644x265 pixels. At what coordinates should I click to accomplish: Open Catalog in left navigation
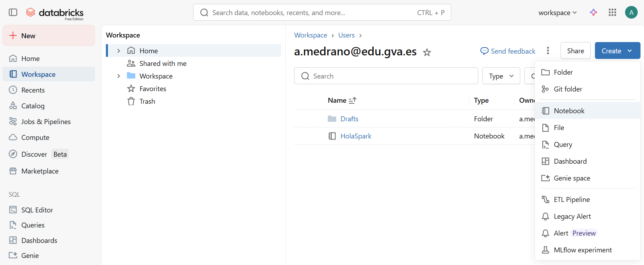point(49,106)
